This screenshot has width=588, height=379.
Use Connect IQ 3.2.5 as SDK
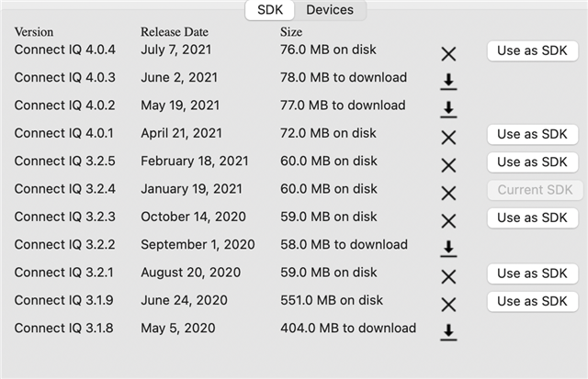click(532, 162)
